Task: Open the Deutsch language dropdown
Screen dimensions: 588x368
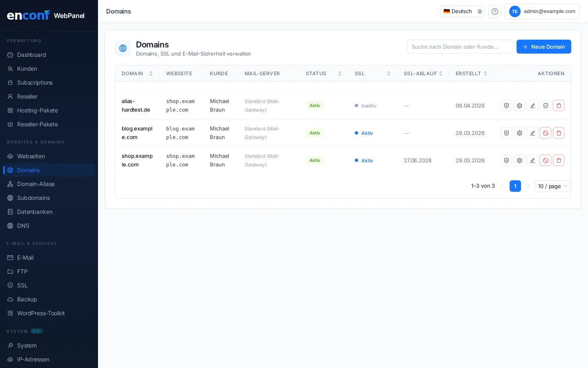Action: [462, 11]
